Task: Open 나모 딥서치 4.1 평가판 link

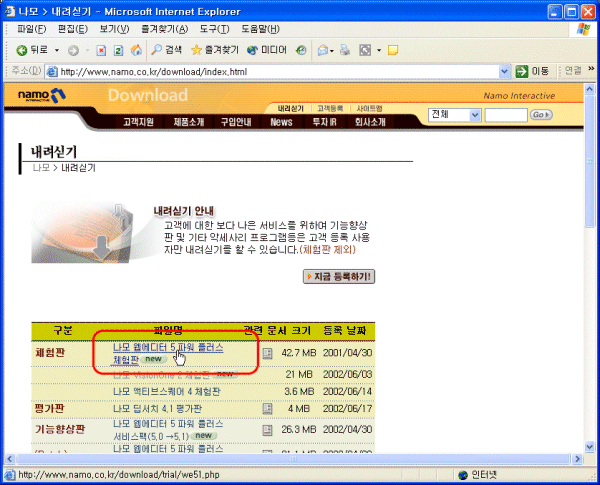Action: 157,409
